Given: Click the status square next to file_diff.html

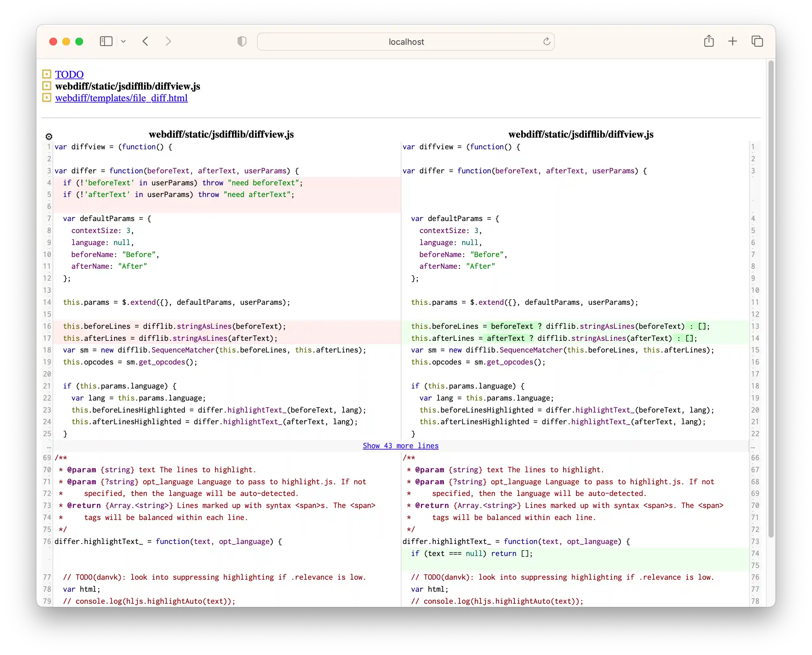Looking at the screenshot, I should [46, 98].
